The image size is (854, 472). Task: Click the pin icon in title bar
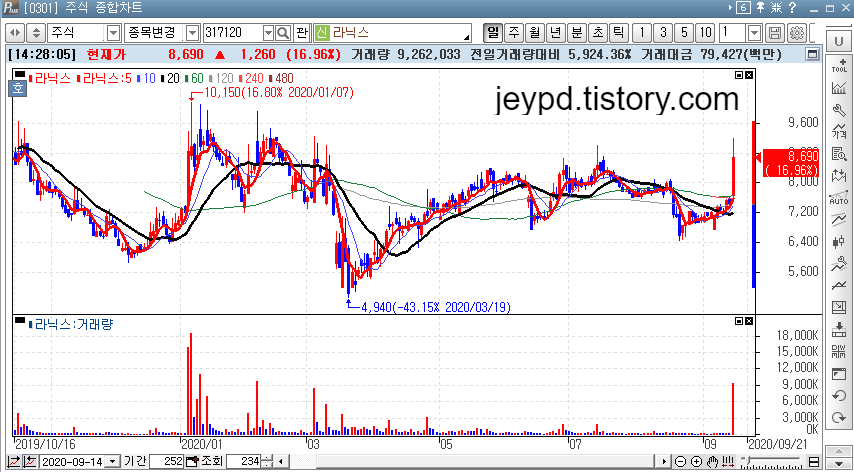[760, 8]
